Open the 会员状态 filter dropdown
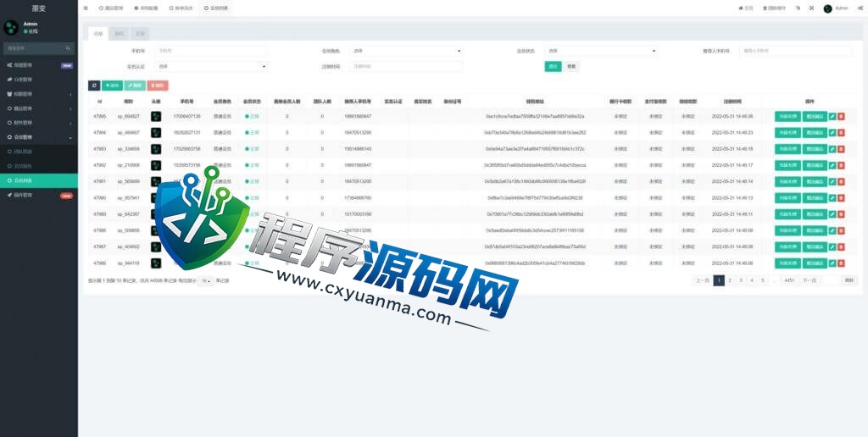 (601, 51)
